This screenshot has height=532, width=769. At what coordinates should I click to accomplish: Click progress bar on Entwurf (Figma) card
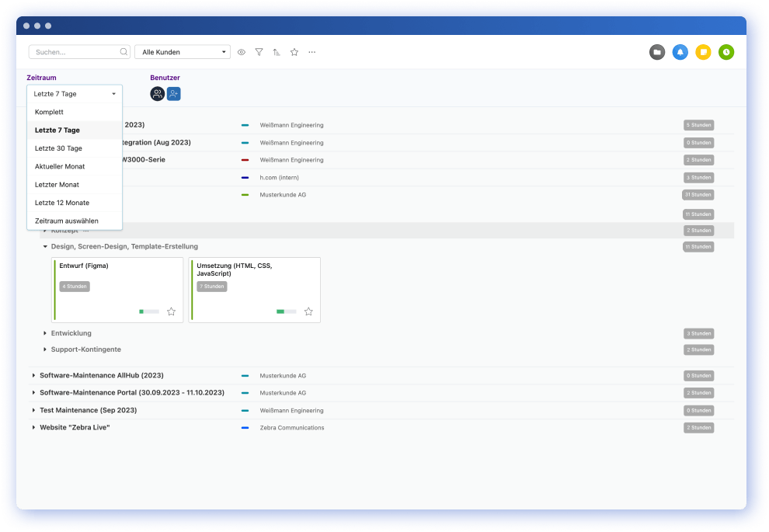pos(149,312)
